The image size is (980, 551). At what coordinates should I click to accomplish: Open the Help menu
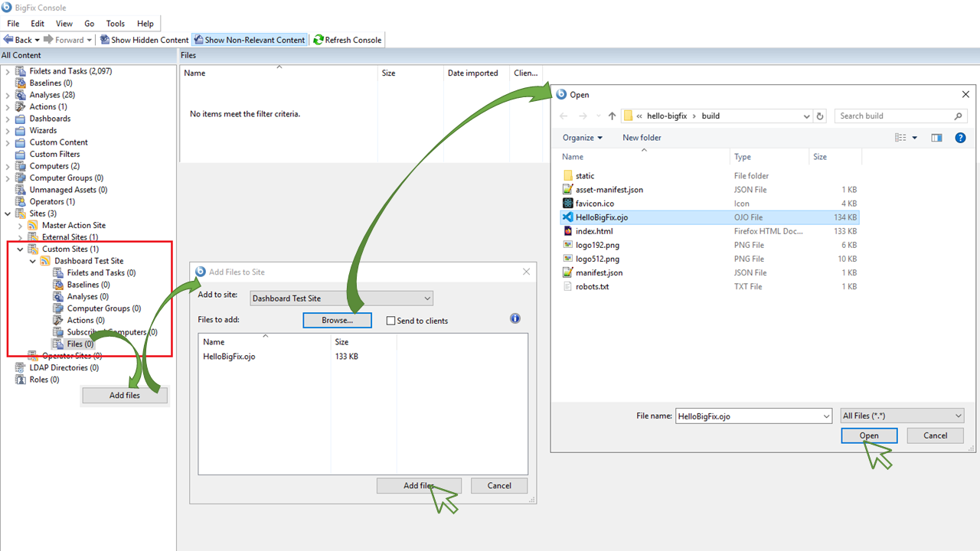tap(145, 24)
